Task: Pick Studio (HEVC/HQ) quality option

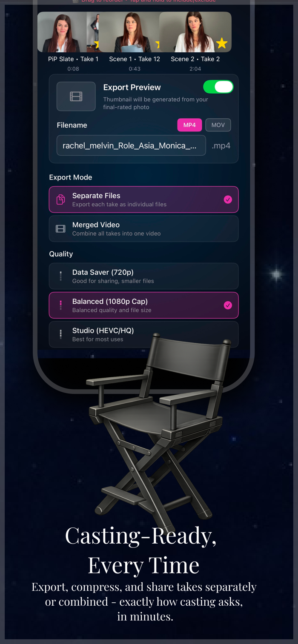Action: pos(144,334)
